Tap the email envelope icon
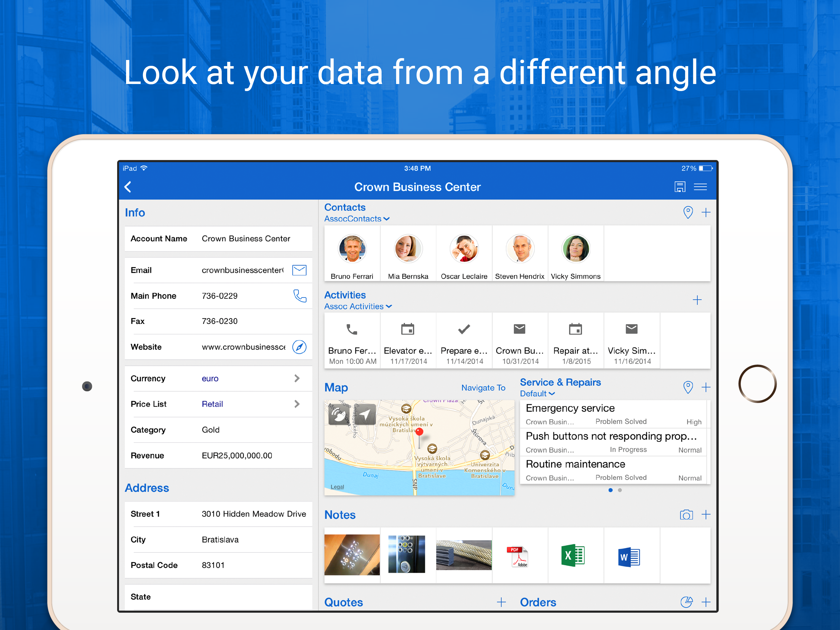 tap(299, 270)
